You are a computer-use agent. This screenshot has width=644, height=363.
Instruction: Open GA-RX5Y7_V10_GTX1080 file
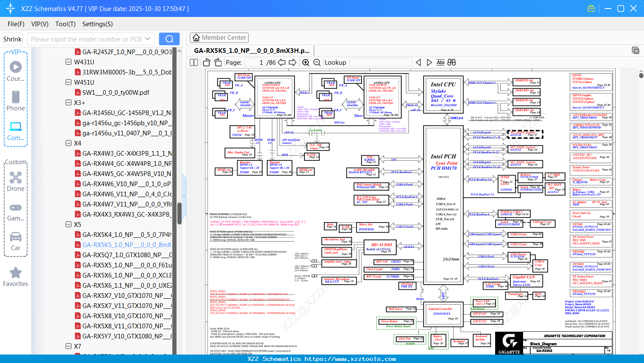(x=127, y=336)
